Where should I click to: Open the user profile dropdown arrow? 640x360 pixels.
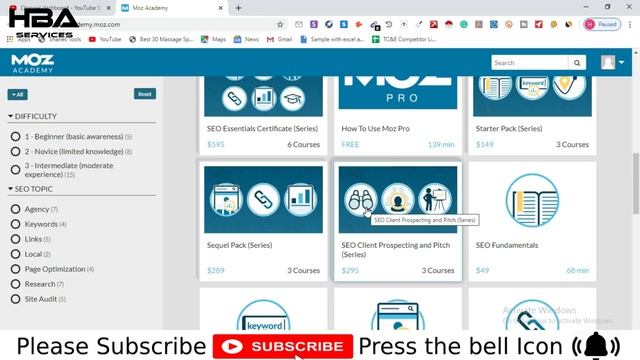621,62
